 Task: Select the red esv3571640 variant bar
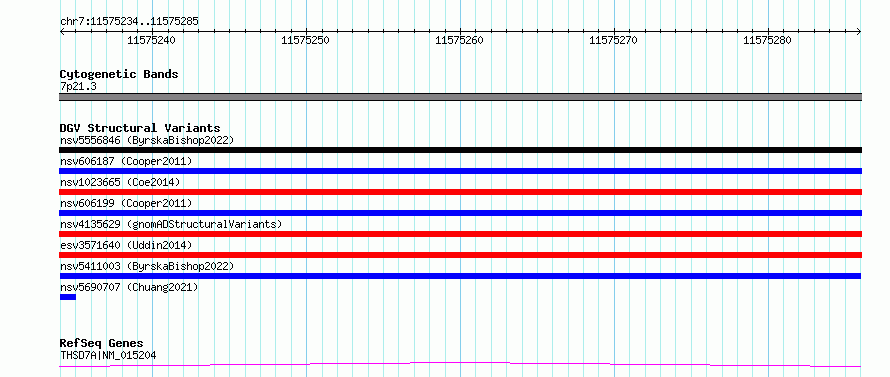[x=460, y=255]
